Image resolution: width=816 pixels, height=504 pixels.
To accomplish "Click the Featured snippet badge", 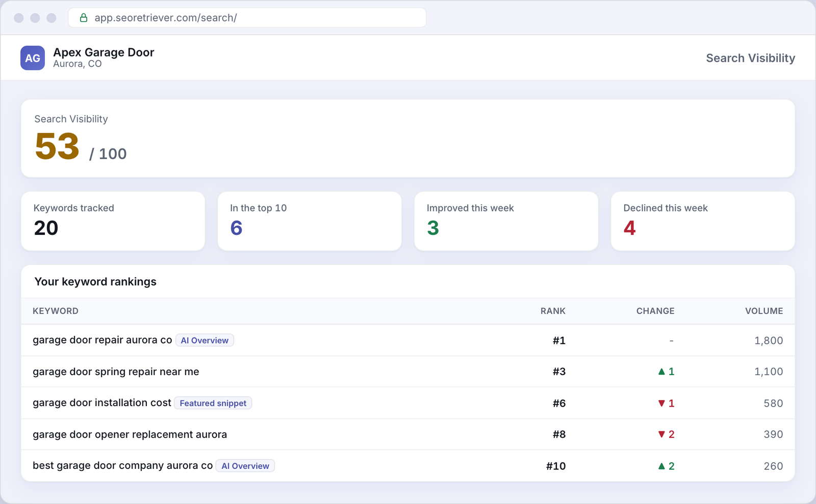I will (x=213, y=403).
